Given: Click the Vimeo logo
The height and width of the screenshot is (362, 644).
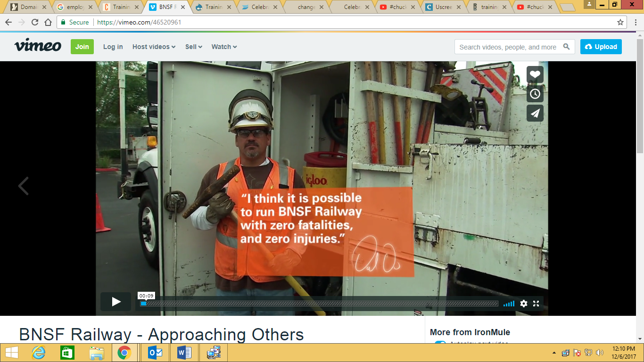Looking at the screenshot, I should 38,46.
